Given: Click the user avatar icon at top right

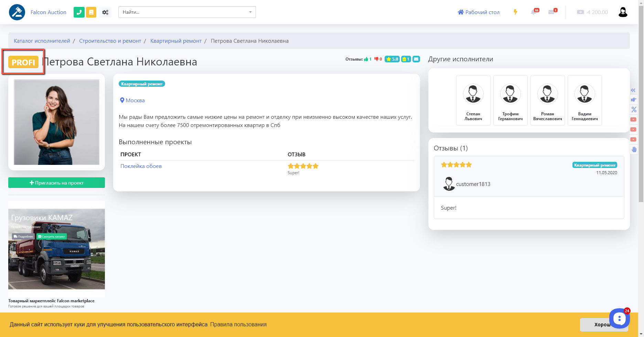Looking at the screenshot, I should (x=623, y=12).
